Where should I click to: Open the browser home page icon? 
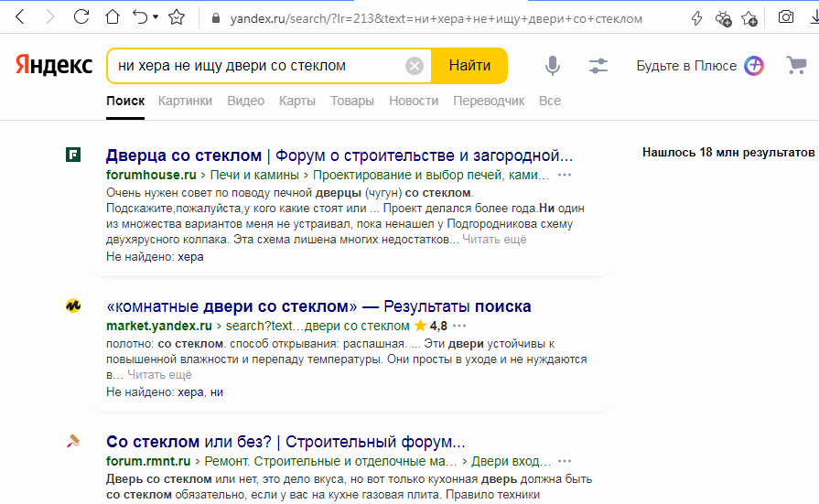113,17
